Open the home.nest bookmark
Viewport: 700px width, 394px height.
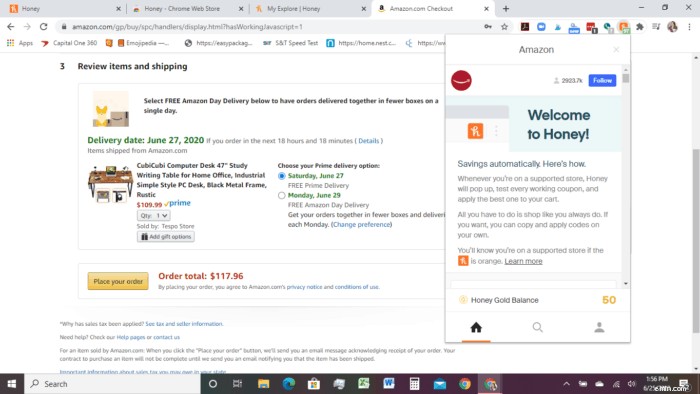[361, 43]
